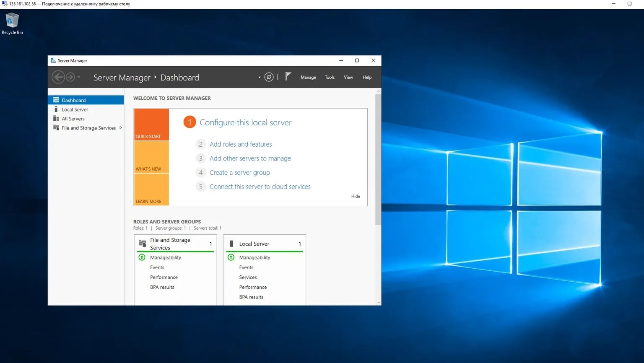The width and height of the screenshot is (644, 363).
Task: Open dropdown arrow beside the refresh button
Action: tap(260, 78)
